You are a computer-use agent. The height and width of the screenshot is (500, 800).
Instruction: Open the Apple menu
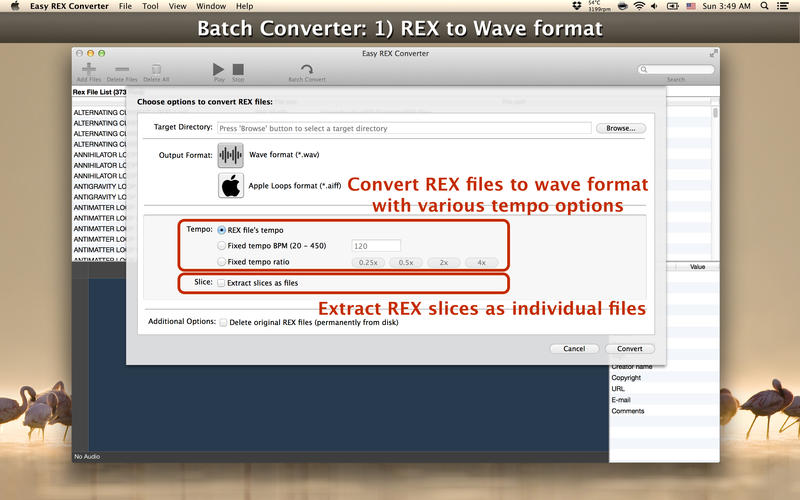click(15, 6)
